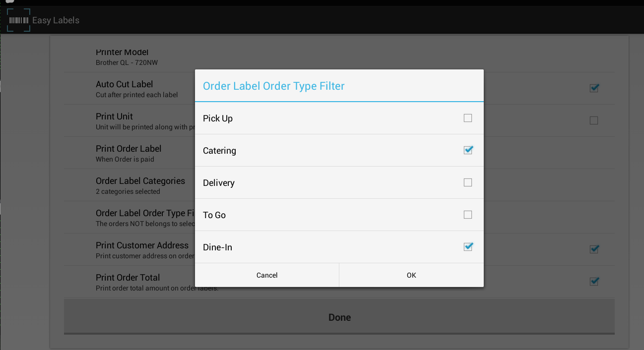Viewport: 644px width, 350px height.
Task: Toggle the Auto Cut Label checkbox
Action: click(594, 88)
